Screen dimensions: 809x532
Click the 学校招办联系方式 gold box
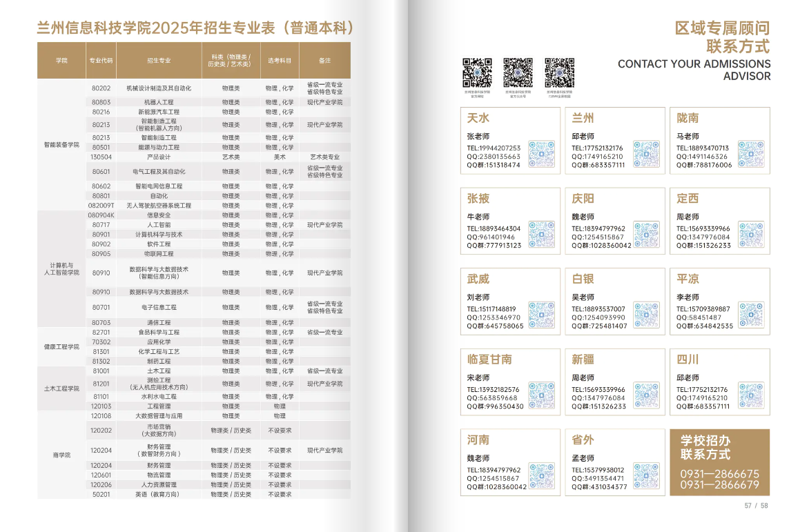click(x=720, y=462)
